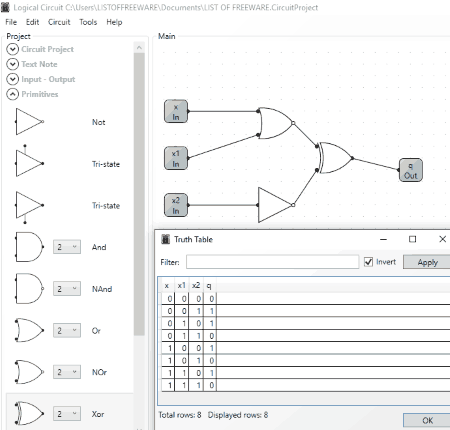Pick the And gate from primitives
The height and width of the screenshot is (430, 450).
tap(29, 247)
